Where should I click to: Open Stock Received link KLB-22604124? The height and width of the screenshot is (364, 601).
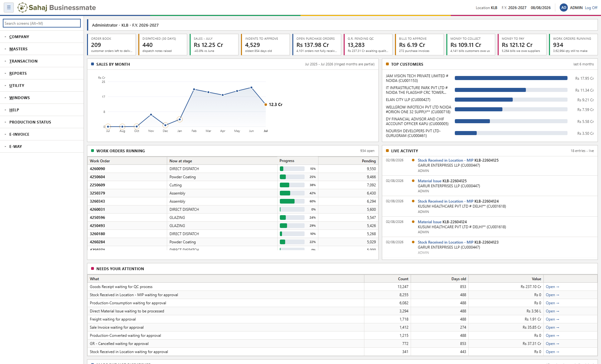[458, 201]
